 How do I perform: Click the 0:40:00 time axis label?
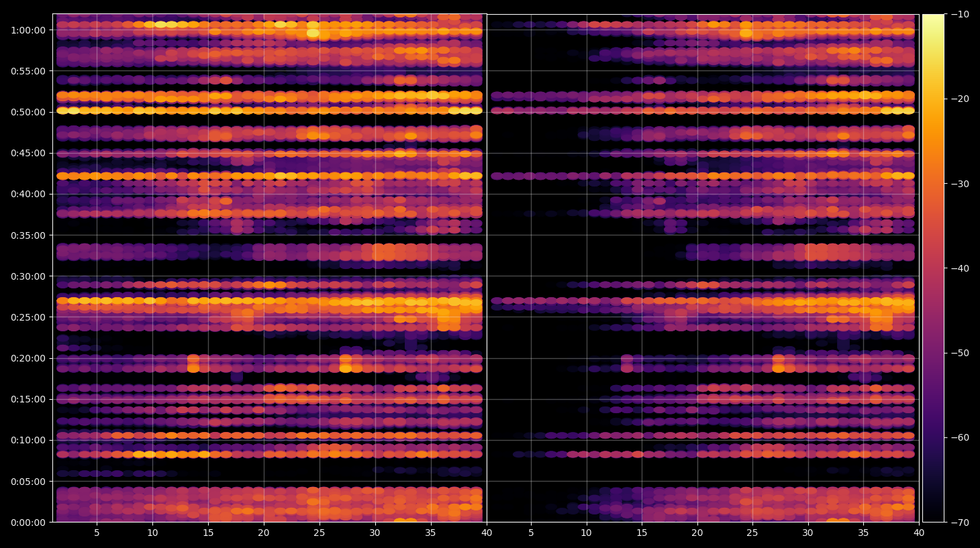coord(28,194)
